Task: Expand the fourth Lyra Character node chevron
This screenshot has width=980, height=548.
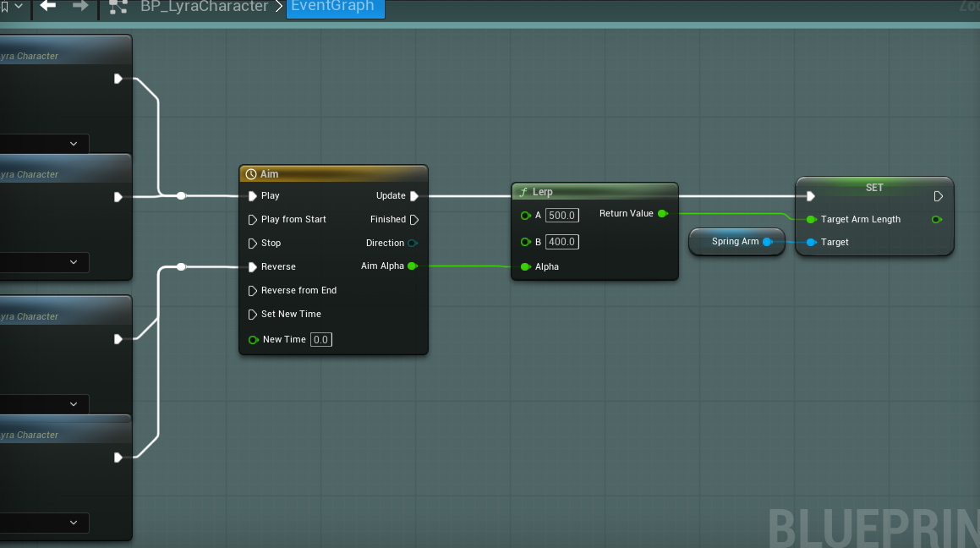Action: (x=74, y=523)
